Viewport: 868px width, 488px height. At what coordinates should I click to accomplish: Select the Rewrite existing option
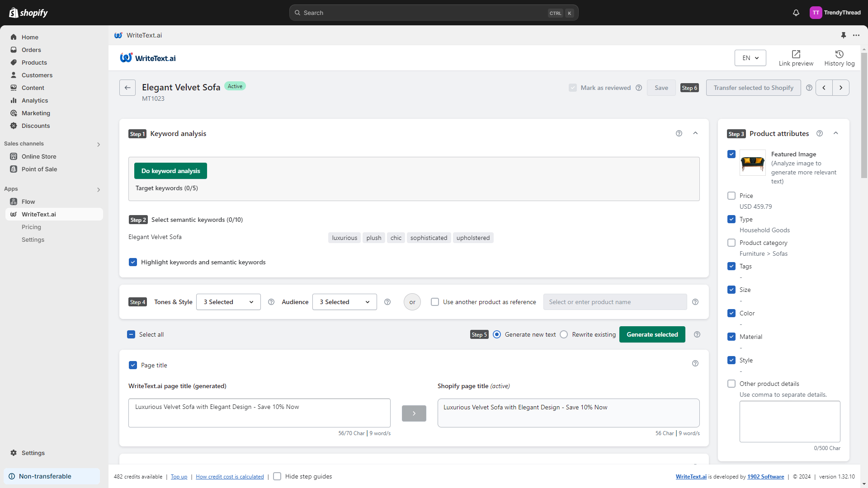[x=564, y=334]
